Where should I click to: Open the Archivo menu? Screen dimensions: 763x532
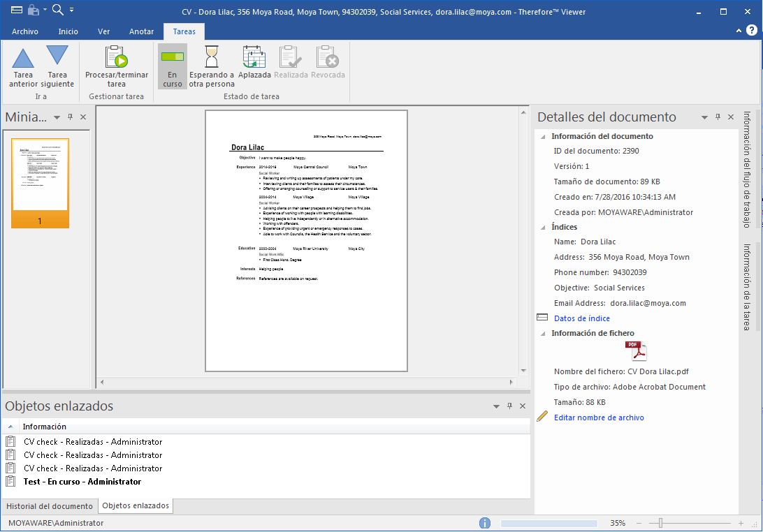click(25, 31)
